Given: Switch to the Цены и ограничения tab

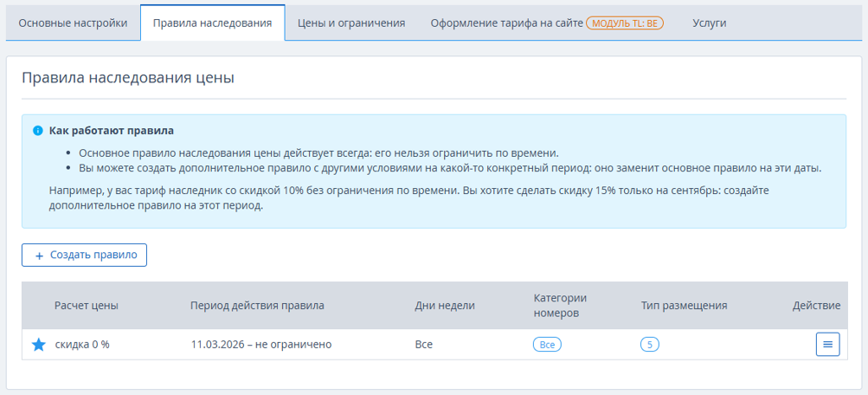Looking at the screenshot, I should click(x=351, y=23).
